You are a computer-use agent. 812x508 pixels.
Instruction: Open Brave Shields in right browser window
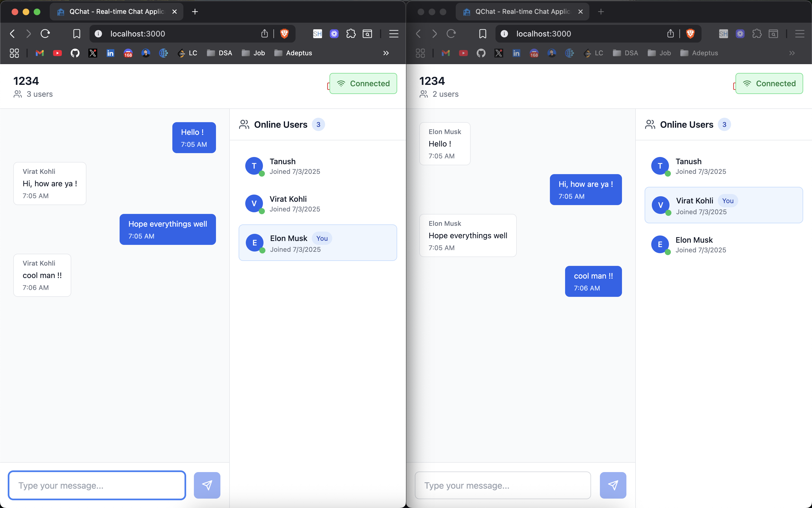690,34
